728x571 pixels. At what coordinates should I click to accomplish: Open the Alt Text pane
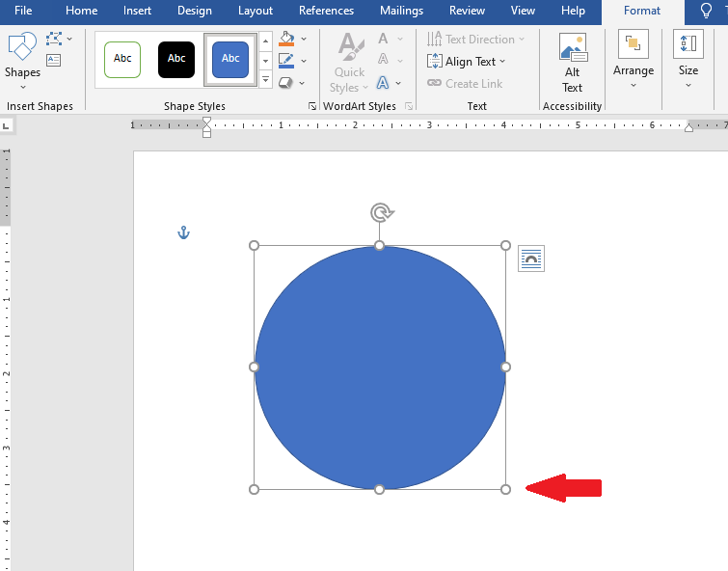click(573, 64)
